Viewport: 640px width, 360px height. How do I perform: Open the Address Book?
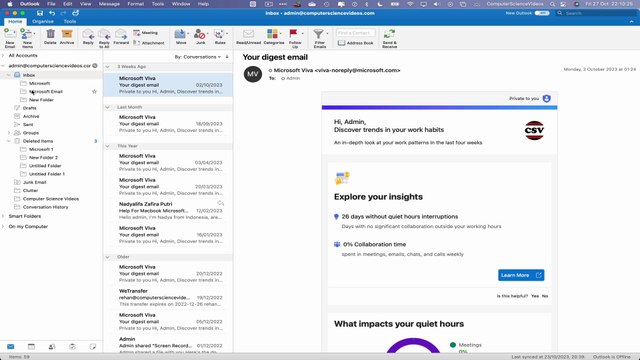(356, 43)
